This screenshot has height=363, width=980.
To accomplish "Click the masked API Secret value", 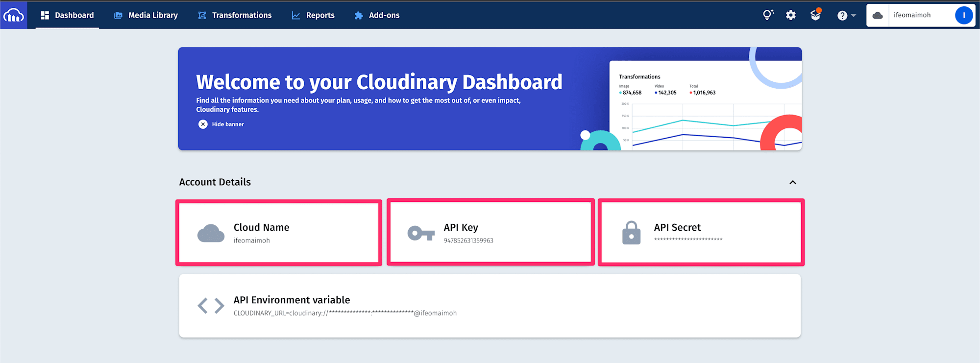I will [688, 240].
